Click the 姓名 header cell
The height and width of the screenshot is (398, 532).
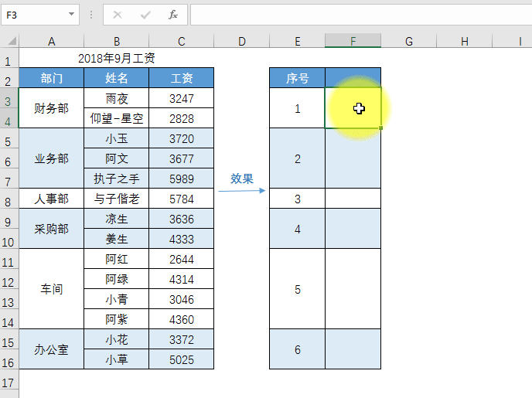tap(116, 78)
